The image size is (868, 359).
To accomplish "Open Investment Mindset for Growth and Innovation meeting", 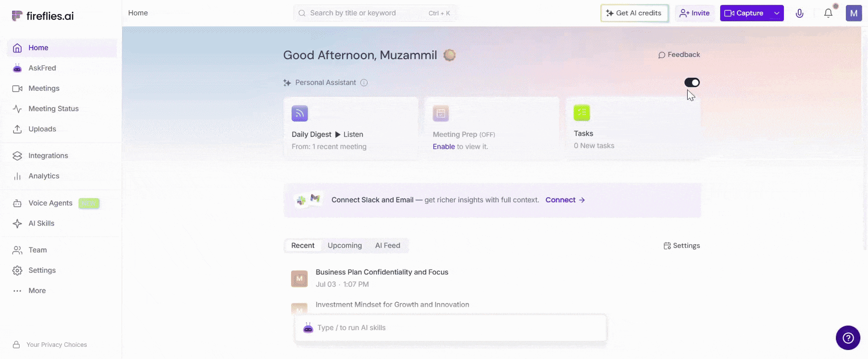I will [392, 305].
